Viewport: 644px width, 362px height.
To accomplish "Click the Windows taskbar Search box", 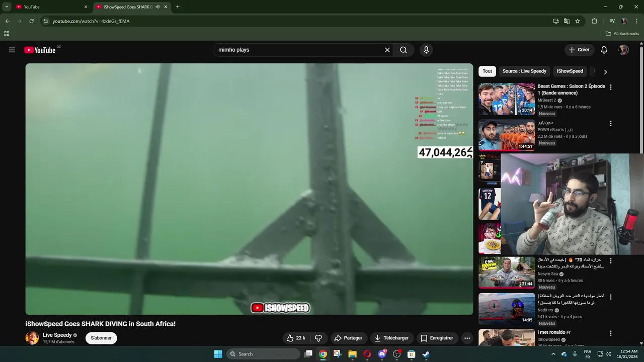I will (x=263, y=354).
